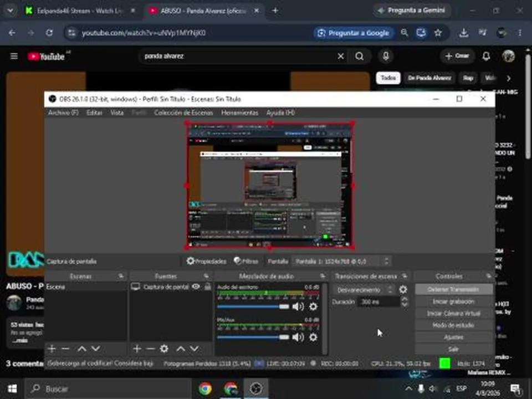Click the taskbar Buscar search box
Screen dimensions: 532x399
pos(109,389)
